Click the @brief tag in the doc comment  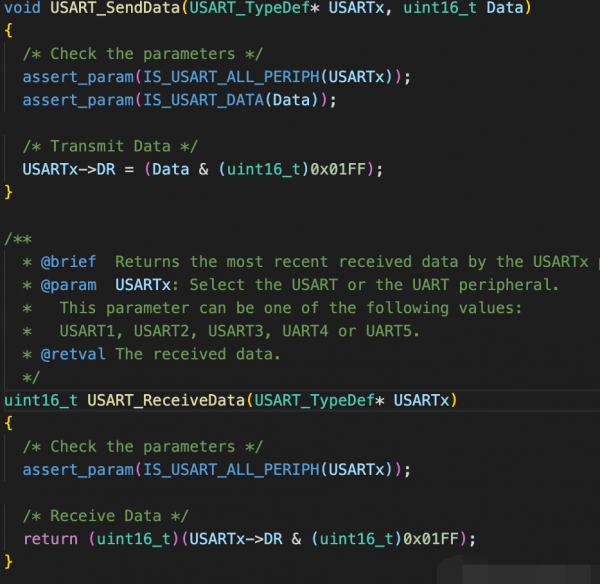pos(68,262)
